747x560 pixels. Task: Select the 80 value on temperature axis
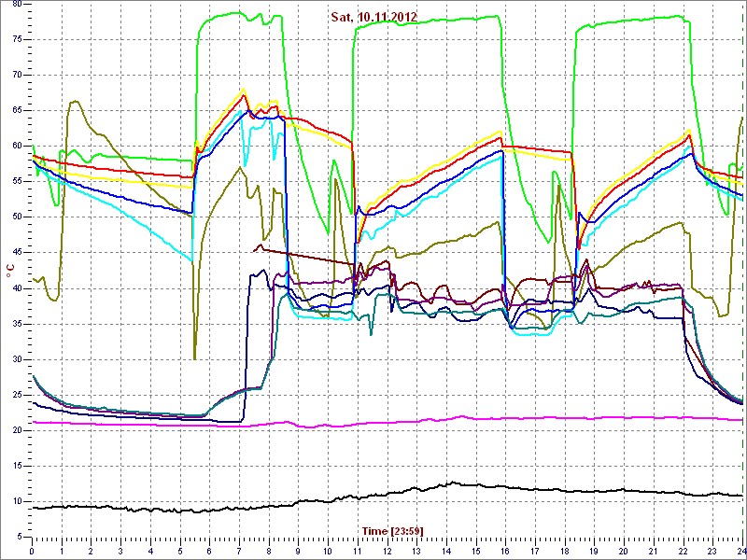17,5
